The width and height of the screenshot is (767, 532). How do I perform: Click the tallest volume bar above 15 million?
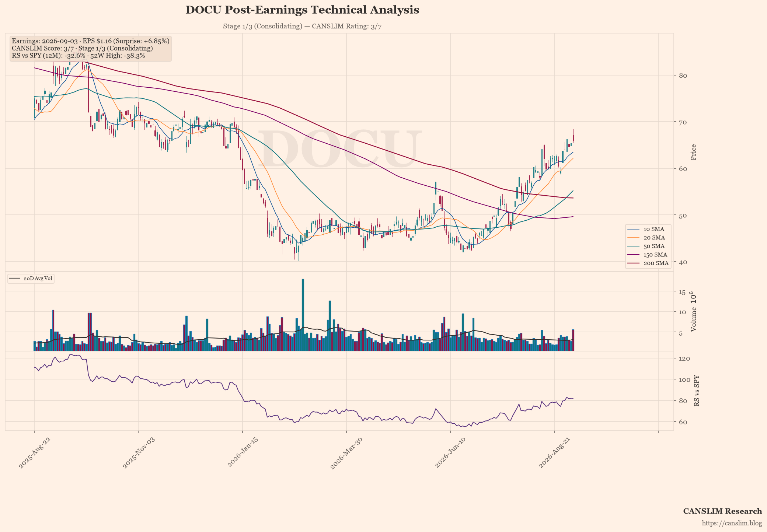[x=303, y=315]
